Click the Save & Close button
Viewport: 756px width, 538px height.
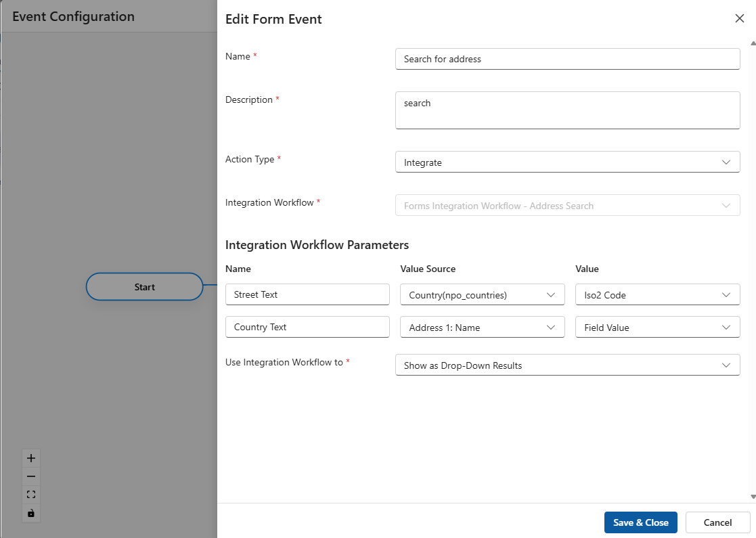tap(640, 522)
